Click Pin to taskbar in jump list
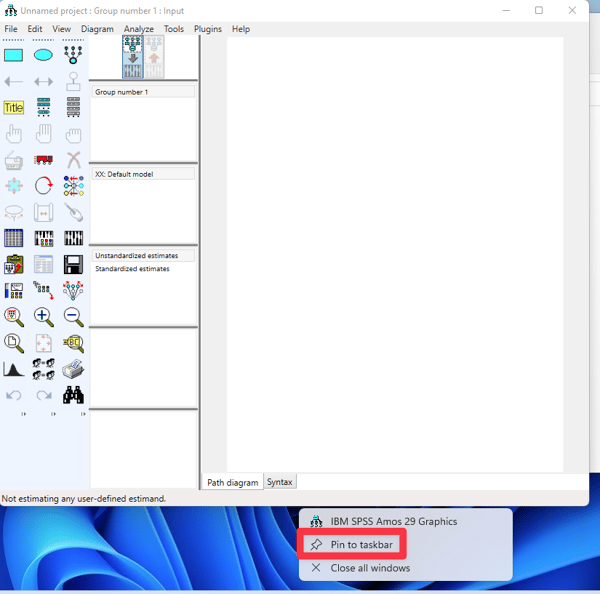This screenshot has height=594, width=600. [x=352, y=544]
